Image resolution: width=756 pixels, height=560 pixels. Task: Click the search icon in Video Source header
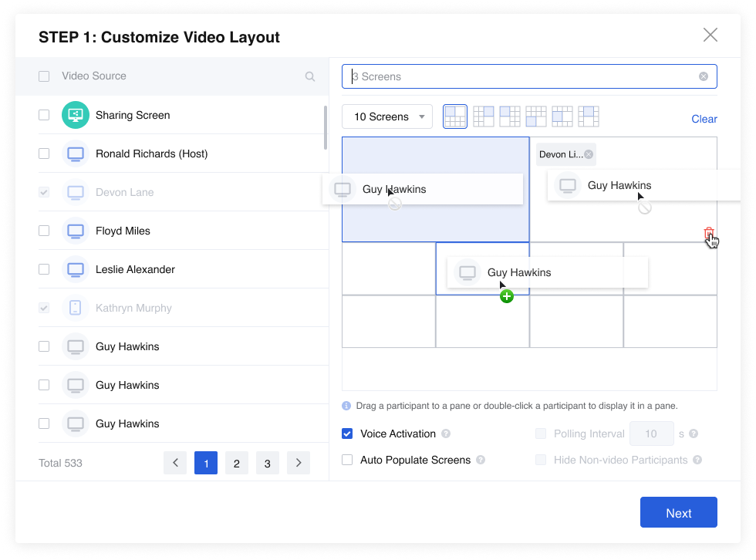click(310, 76)
